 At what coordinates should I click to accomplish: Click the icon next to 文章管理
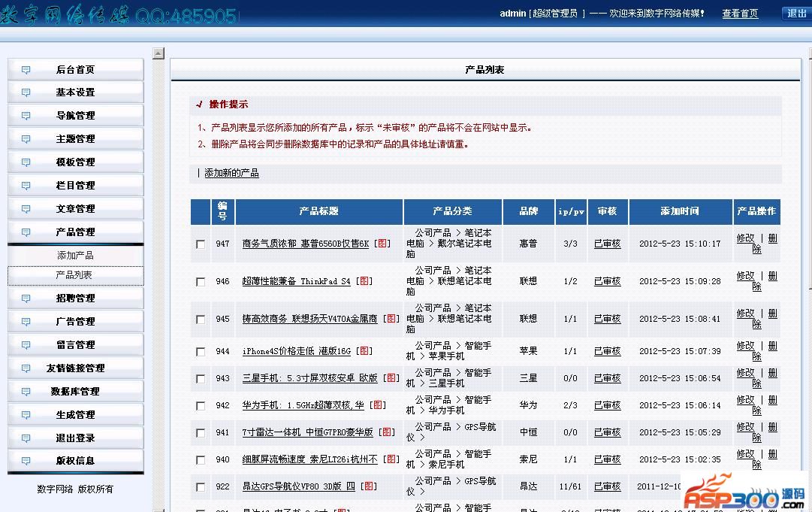click(26, 210)
